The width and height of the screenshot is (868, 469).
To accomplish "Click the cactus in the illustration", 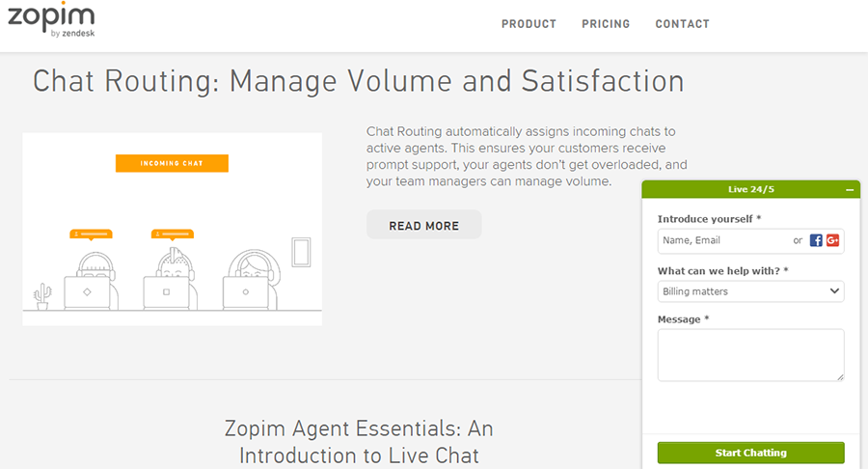I will coord(42,297).
